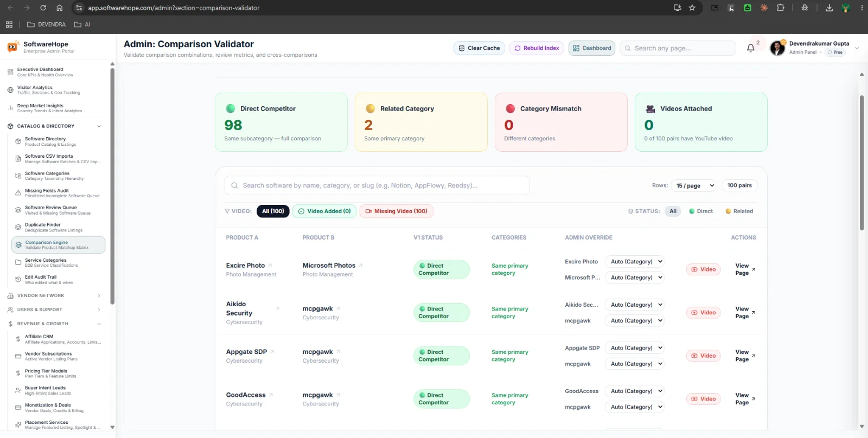Screen dimensions: 868x438
Task: Open external link icon beside Microsoft Photos
Action: tap(361, 266)
